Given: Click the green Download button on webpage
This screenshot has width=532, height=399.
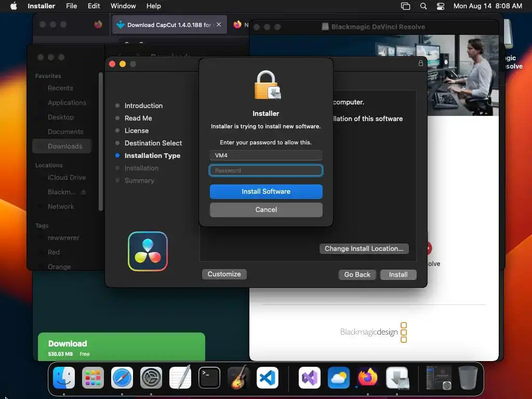Looking at the screenshot, I should (x=122, y=347).
